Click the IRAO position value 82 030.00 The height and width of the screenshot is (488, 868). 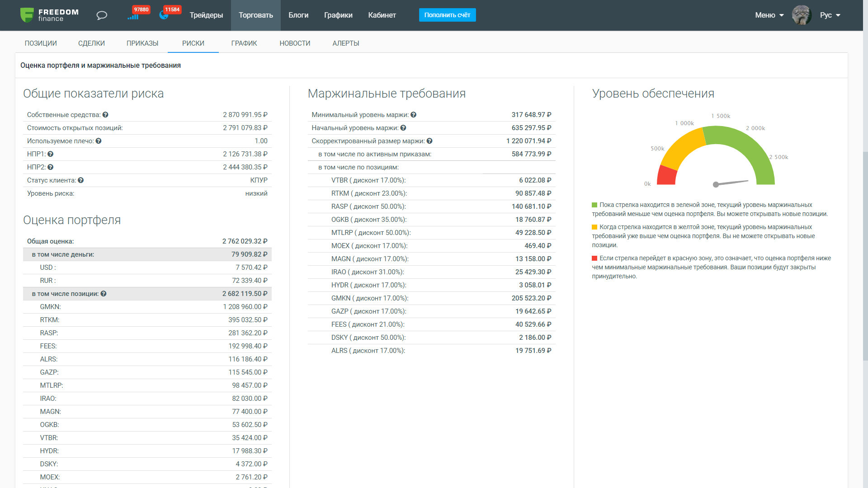(250, 399)
